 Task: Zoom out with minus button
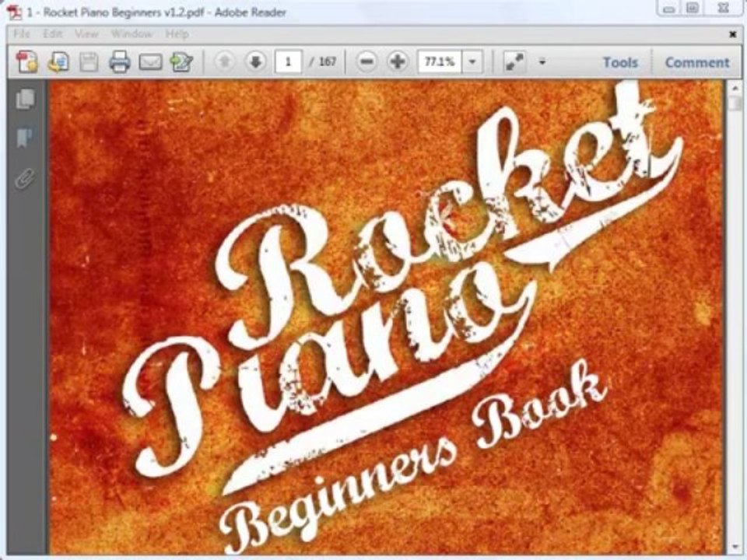pos(366,61)
